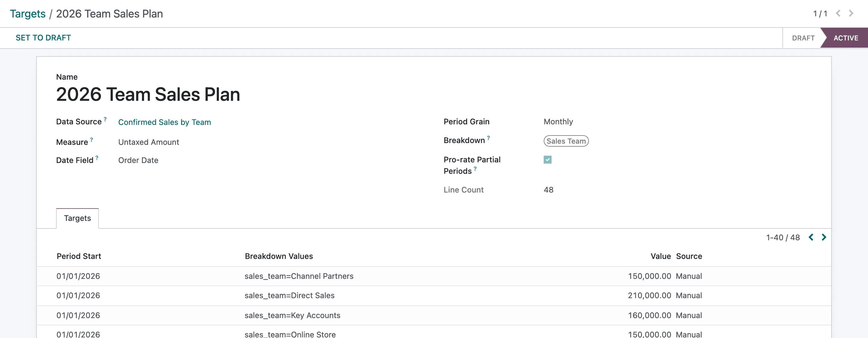This screenshot has height=338, width=868.
Task: Click Untaxed Amount measure value
Action: click(149, 142)
